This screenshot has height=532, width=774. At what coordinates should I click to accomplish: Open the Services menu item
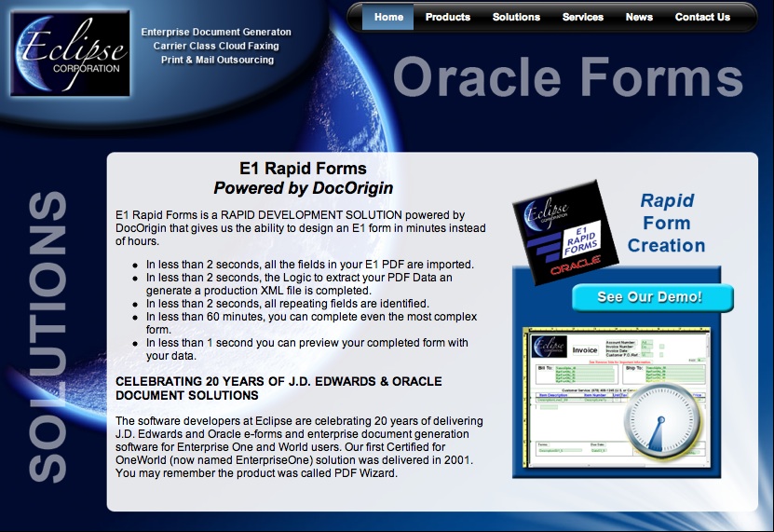[582, 18]
